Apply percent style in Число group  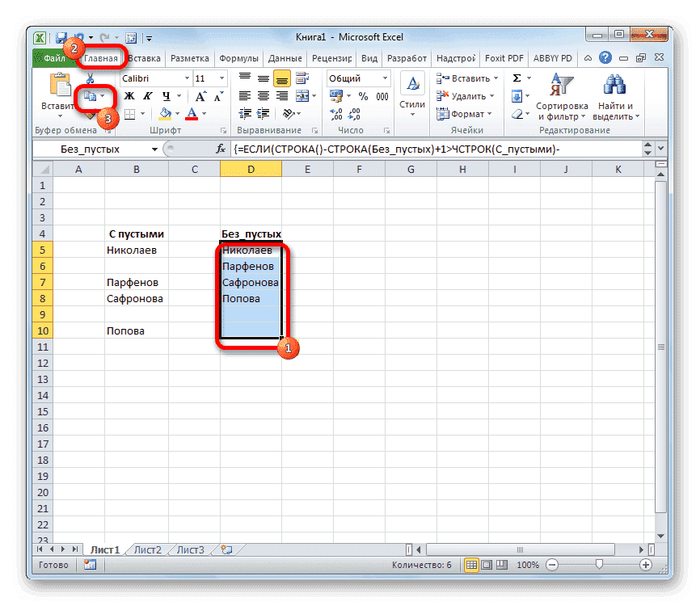[362, 97]
